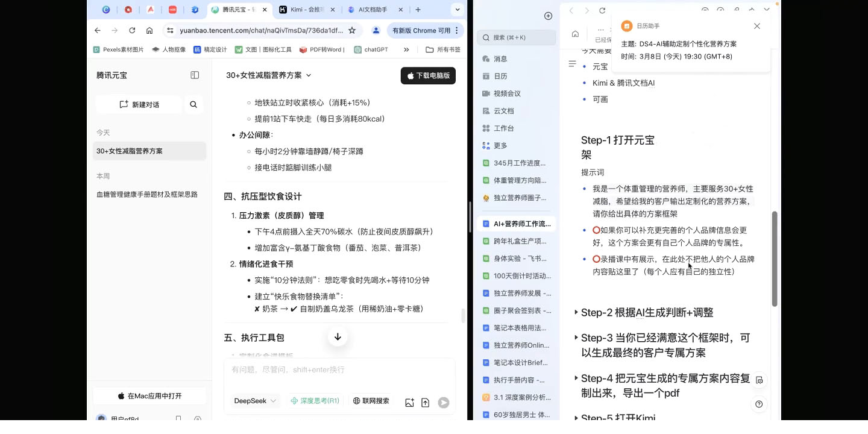Viewport: 868px width, 434px height.
Task: Switch to the Kimi browser tab
Action: click(x=306, y=10)
